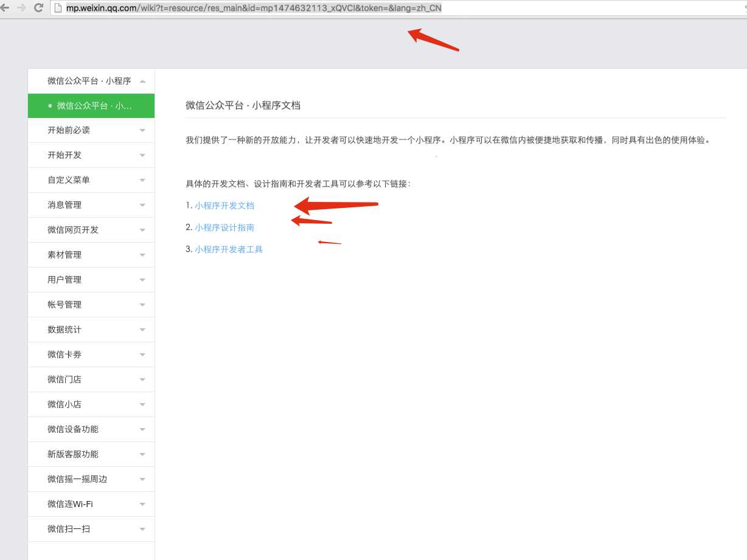
Task: Open the 小程序开发者工具 link
Action: 229,249
